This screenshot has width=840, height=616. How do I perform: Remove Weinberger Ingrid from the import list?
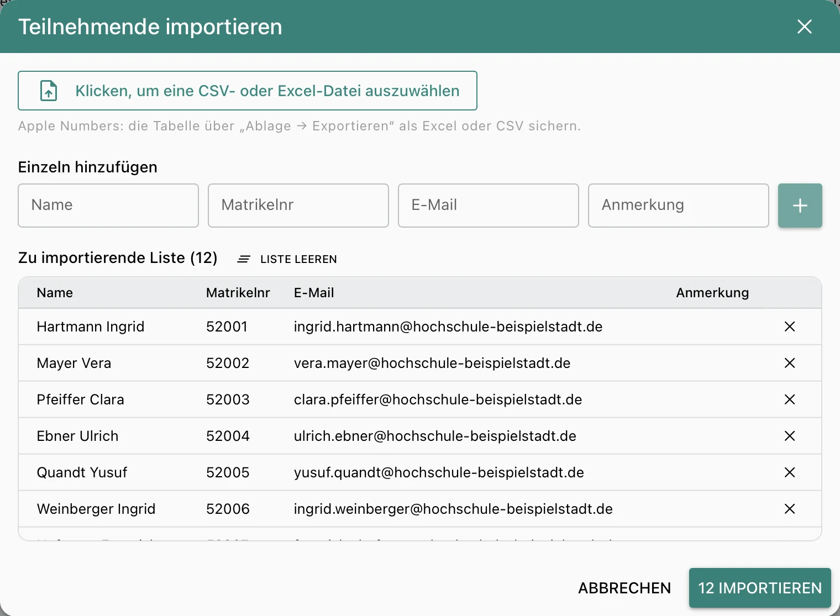790,509
